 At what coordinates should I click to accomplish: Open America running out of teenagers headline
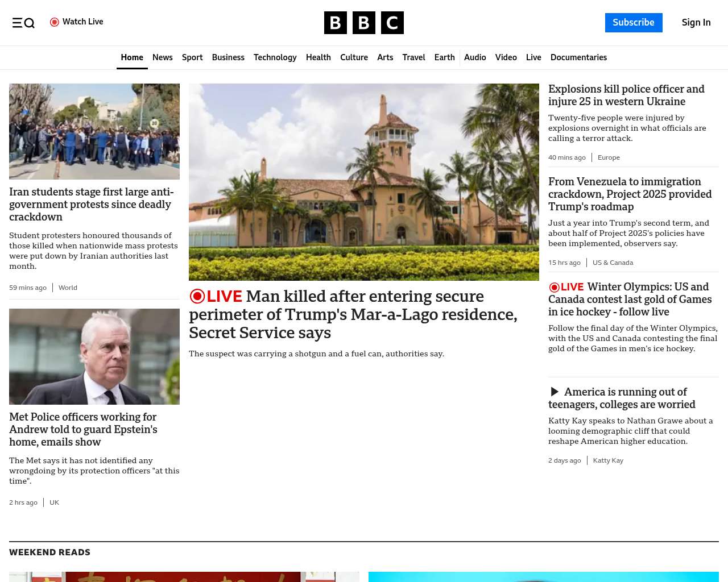click(x=622, y=398)
